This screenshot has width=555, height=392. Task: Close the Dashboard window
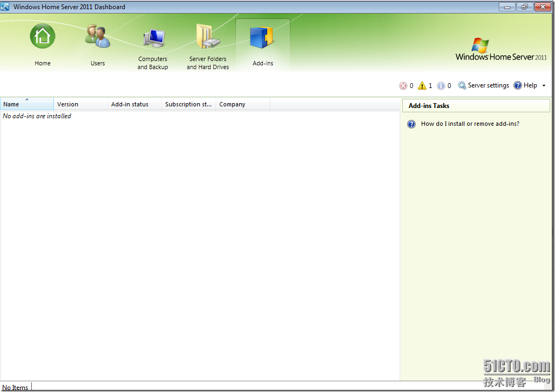click(x=543, y=6)
